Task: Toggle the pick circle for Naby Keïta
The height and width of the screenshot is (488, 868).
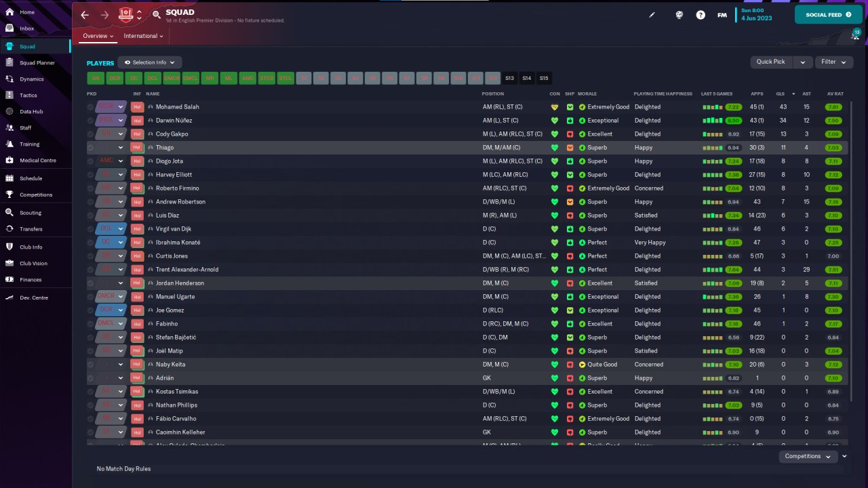Action: pyautogui.click(x=91, y=365)
